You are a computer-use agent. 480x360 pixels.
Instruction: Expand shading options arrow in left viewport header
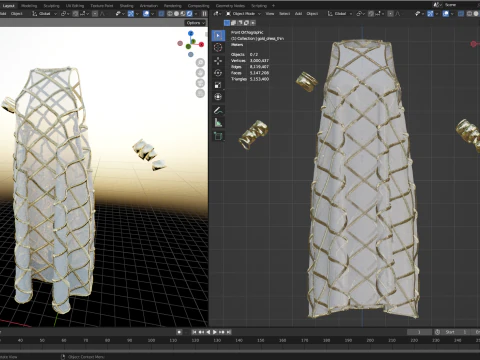click(196, 14)
